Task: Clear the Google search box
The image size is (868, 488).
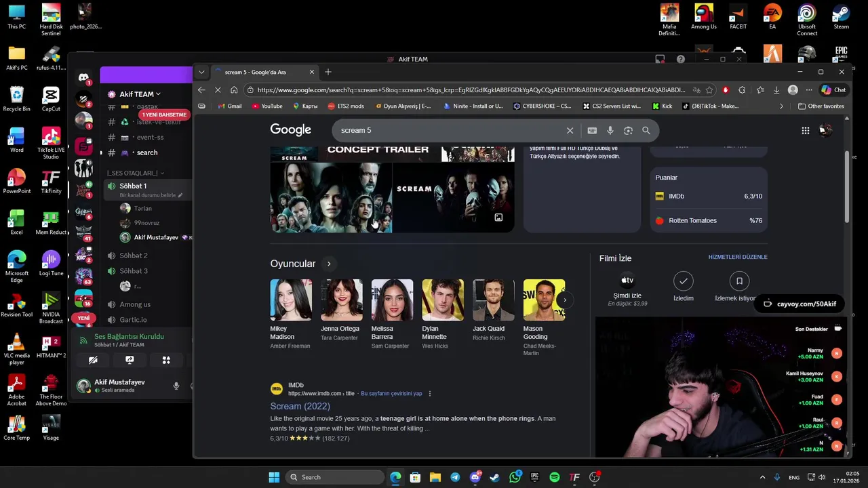Action: click(x=570, y=130)
